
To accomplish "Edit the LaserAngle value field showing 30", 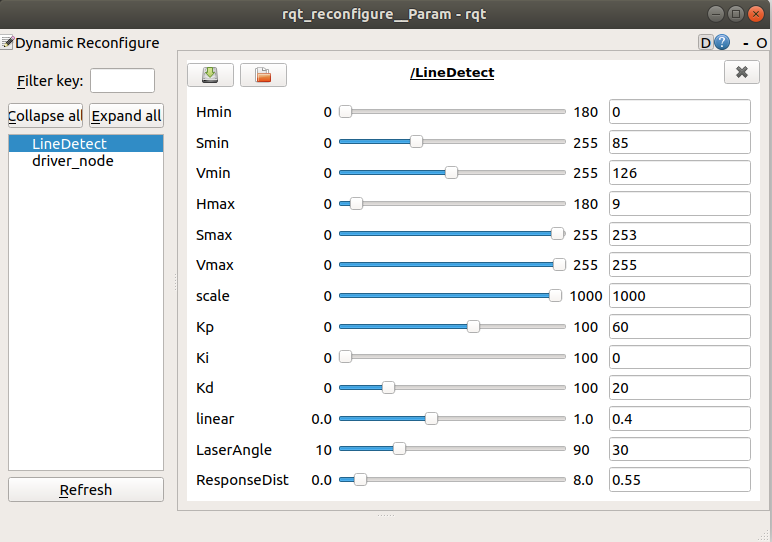I will click(679, 449).
